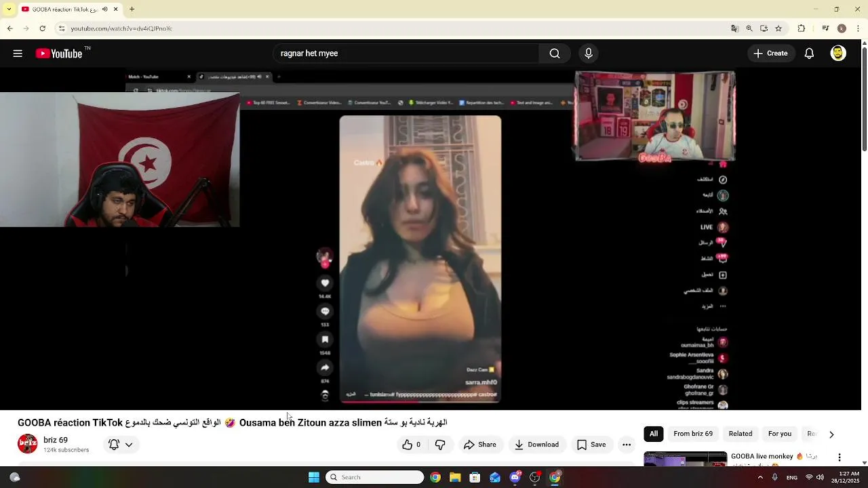Viewport: 868px width, 488px height.
Task: Open the YouTube account avatar menu
Action: pyautogui.click(x=838, y=54)
